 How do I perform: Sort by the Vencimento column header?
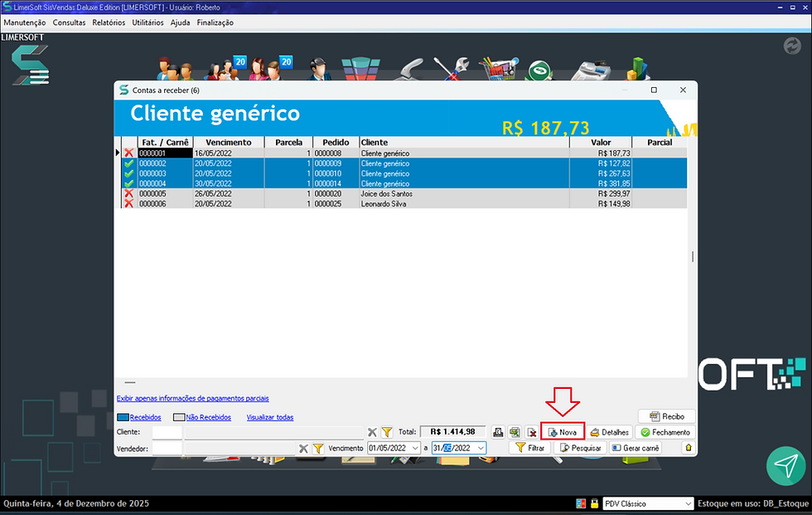[229, 143]
